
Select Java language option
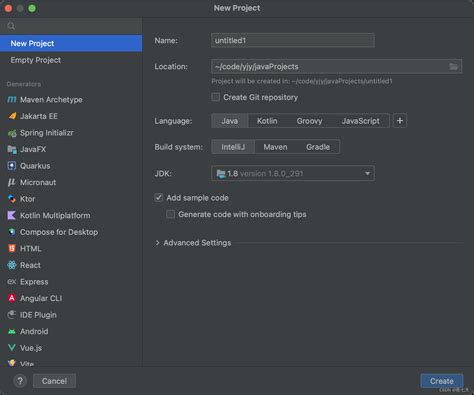[230, 121]
